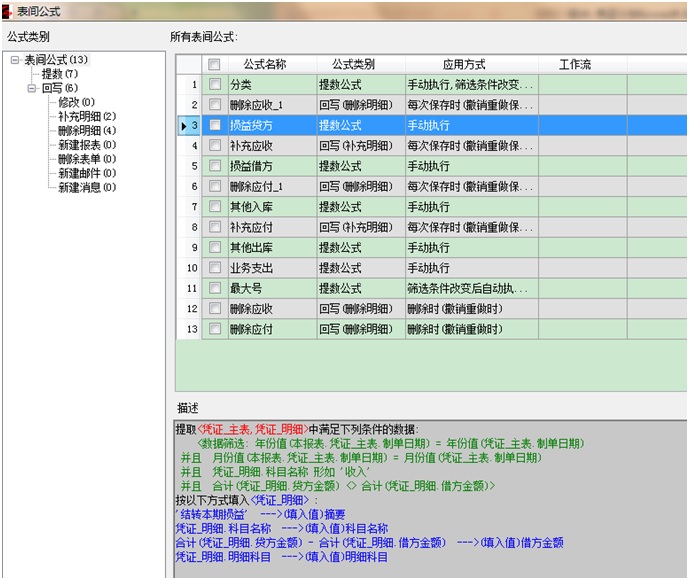Tick the checkbox for 损益贷方 row
This screenshot has width=689, height=580.
point(214,125)
